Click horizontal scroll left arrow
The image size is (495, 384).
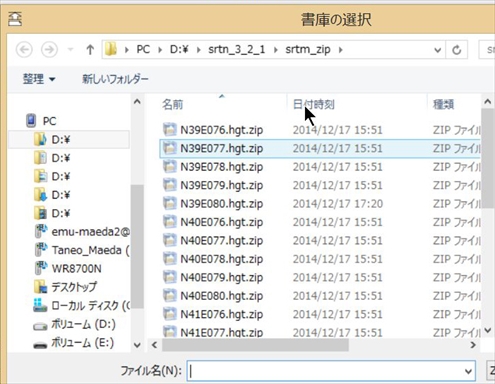tap(154, 345)
